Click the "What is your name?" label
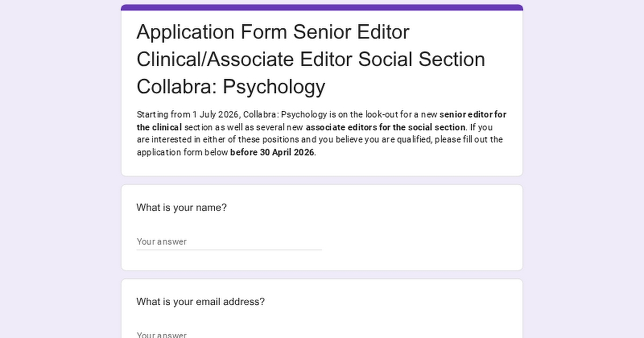This screenshot has height=338, width=644. [181, 208]
